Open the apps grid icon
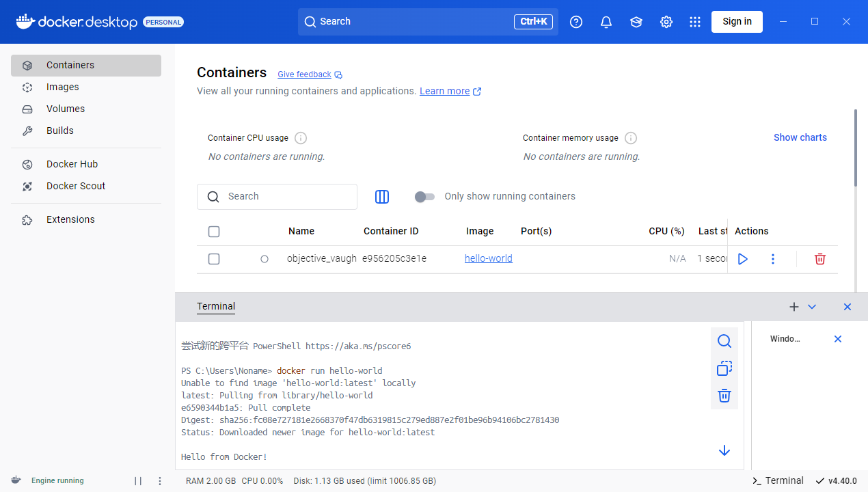868x492 pixels. point(695,22)
